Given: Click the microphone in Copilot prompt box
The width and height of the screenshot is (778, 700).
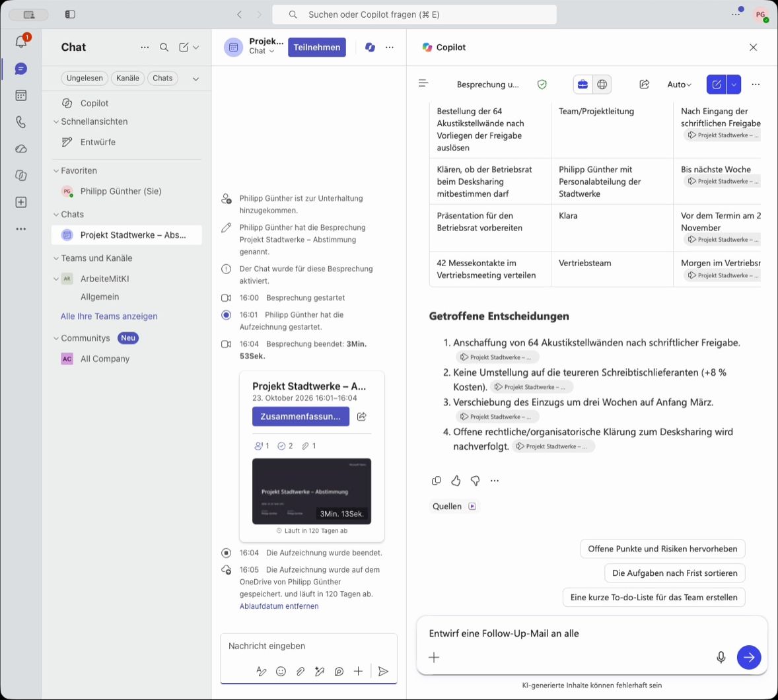Looking at the screenshot, I should click(x=721, y=657).
